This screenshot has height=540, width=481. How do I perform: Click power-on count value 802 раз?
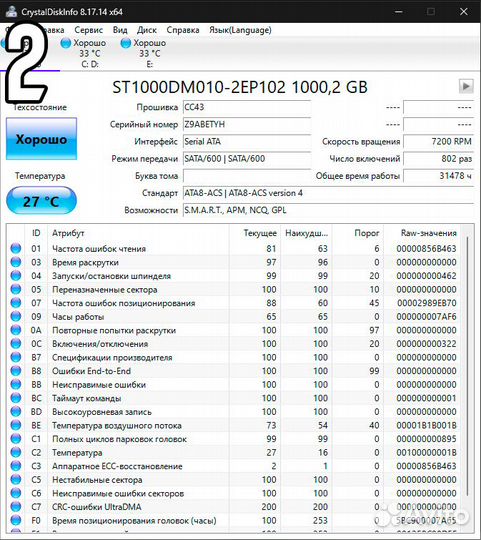(438, 159)
